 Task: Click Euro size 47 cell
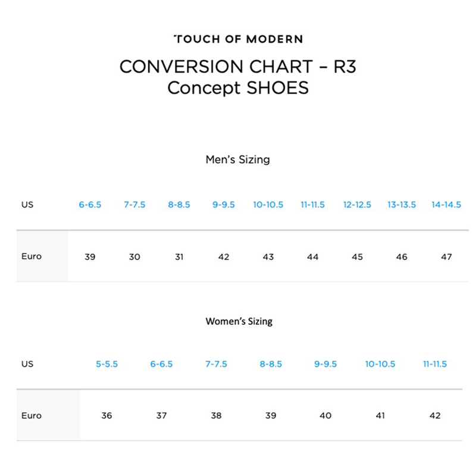click(446, 257)
